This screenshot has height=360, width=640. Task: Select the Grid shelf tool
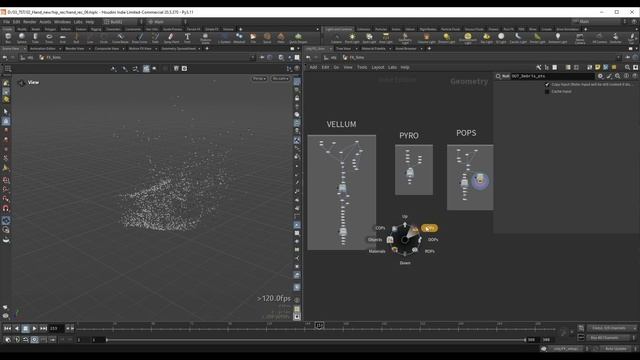pos(62,38)
